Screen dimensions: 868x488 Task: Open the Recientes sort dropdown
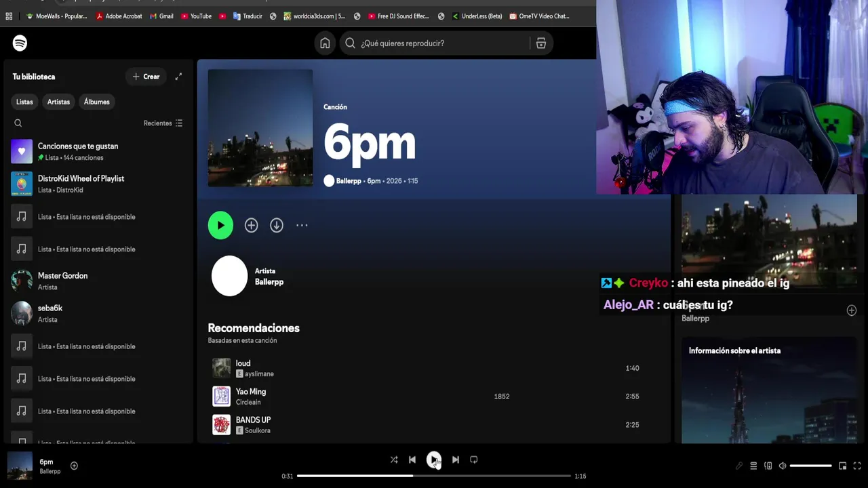pos(163,123)
